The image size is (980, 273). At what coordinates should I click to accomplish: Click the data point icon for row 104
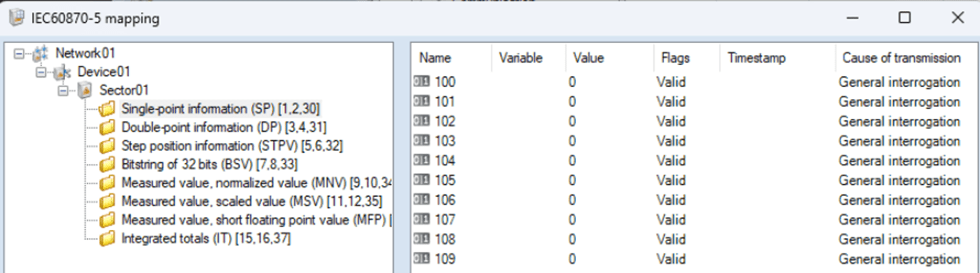click(421, 160)
